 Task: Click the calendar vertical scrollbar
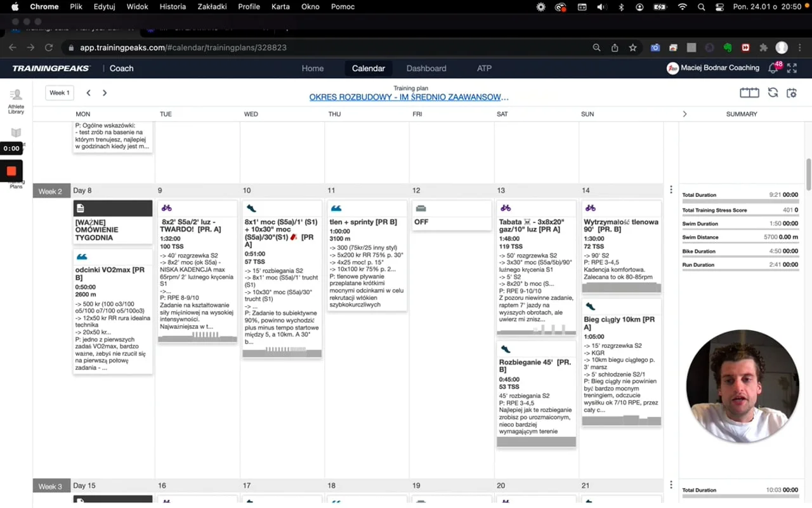808,175
